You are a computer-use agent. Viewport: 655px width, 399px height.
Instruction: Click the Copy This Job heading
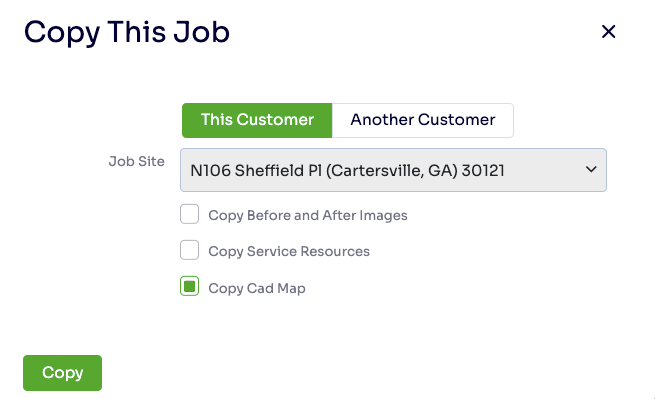click(x=127, y=33)
